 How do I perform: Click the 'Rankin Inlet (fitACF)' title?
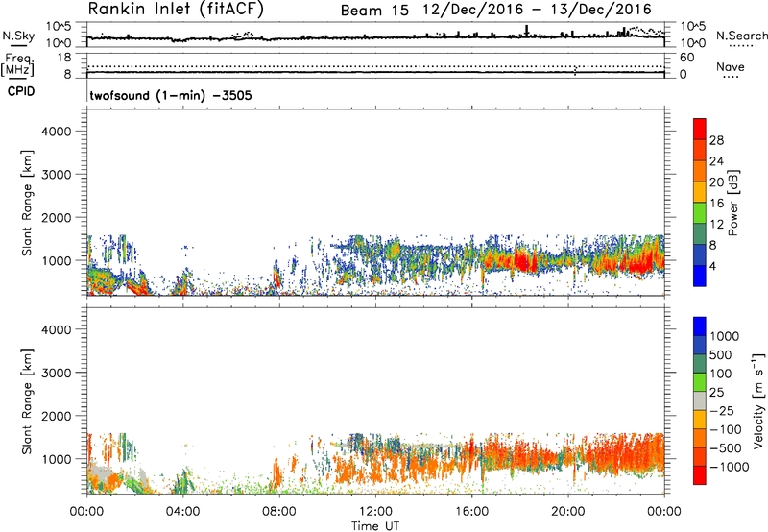(176, 9)
